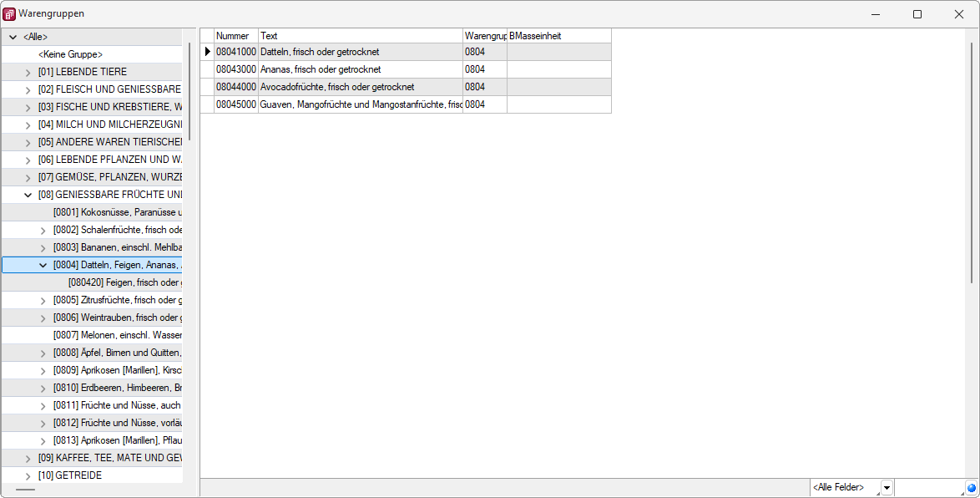Select <Keine Gruppe> in the tree
The height and width of the screenshot is (498, 980).
(x=70, y=54)
